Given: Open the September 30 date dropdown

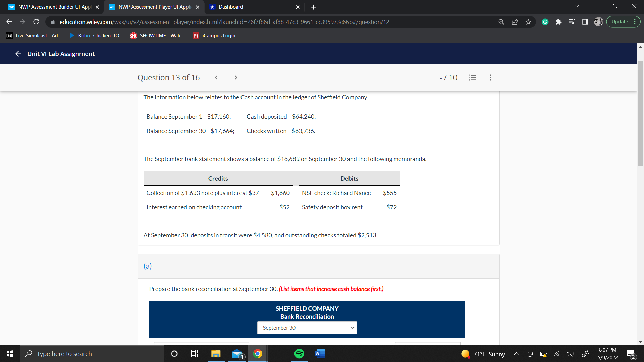Looking at the screenshot, I should [x=307, y=328].
